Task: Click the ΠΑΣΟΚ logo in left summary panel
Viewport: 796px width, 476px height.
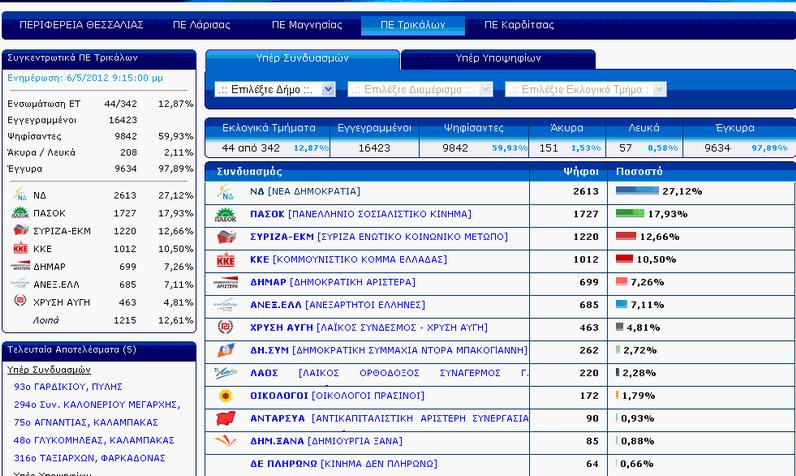Action: 20,213
